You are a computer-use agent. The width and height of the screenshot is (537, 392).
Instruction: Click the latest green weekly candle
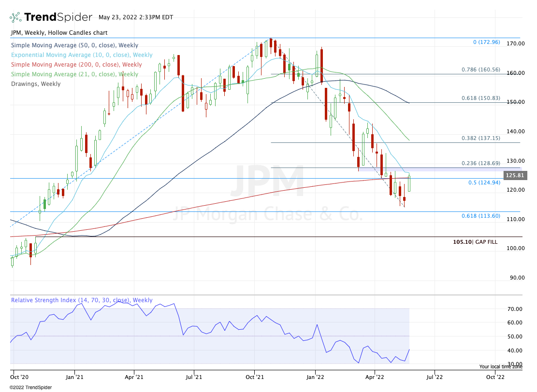tap(409, 183)
